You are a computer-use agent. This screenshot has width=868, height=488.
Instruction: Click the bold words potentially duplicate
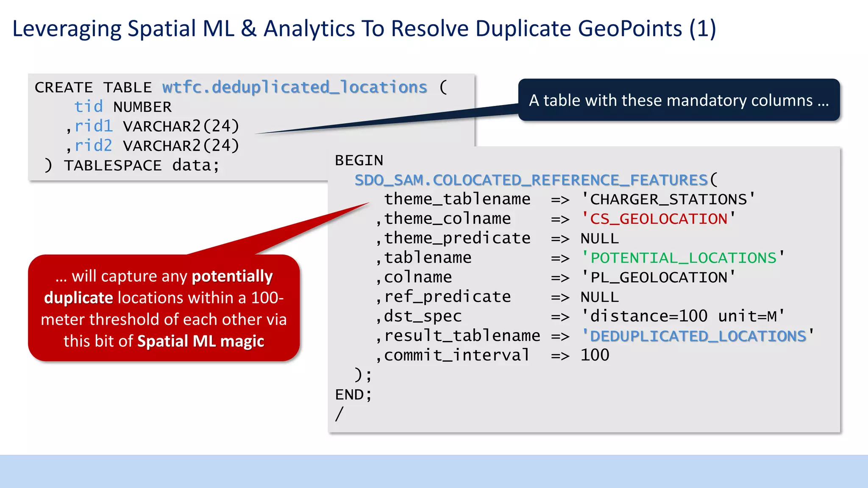[158, 287]
